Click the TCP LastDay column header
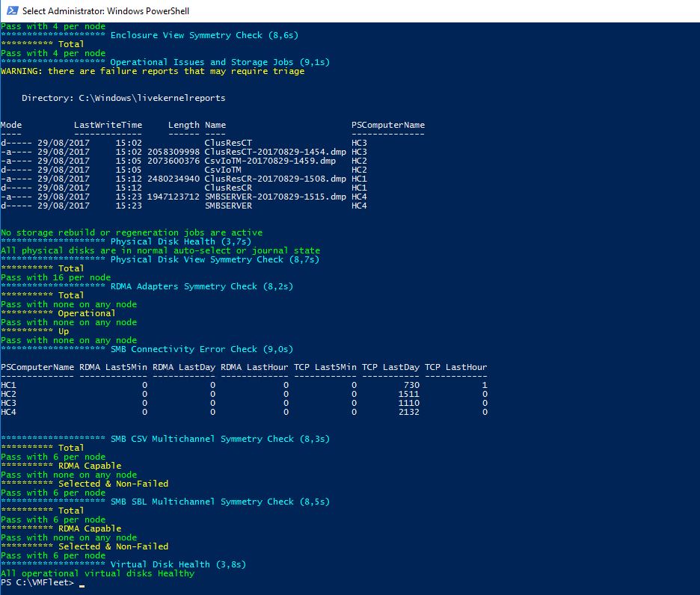 (390, 367)
